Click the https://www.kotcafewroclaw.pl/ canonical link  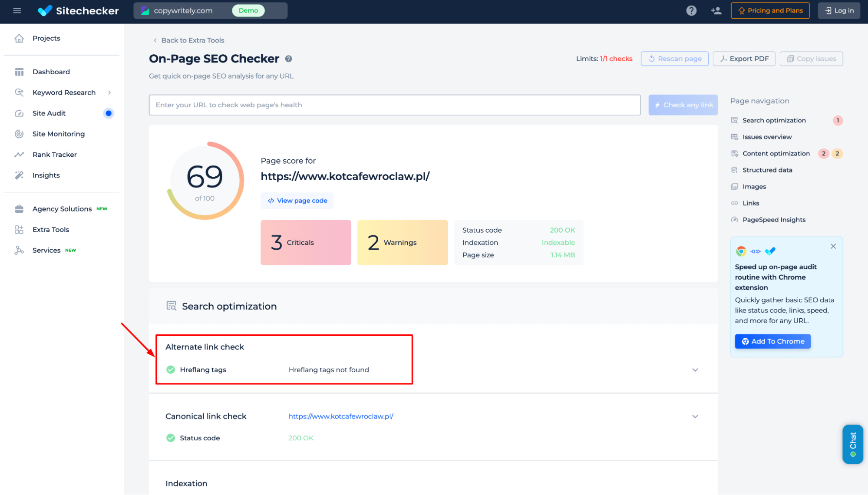[x=340, y=416]
